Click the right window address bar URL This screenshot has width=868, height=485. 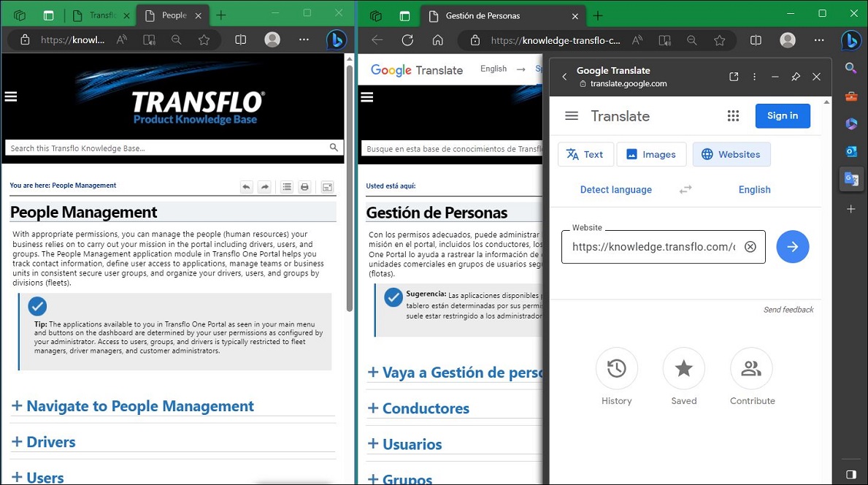click(555, 40)
